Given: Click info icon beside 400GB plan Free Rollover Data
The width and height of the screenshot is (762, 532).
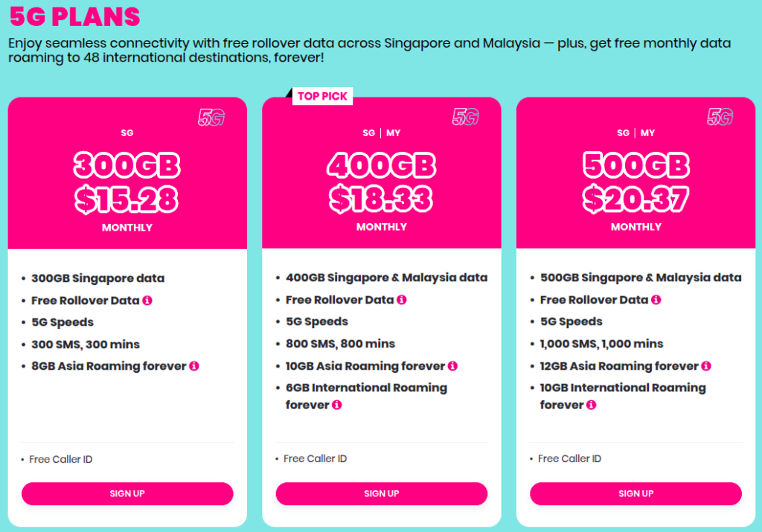Looking at the screenshot, I should 402,300.
